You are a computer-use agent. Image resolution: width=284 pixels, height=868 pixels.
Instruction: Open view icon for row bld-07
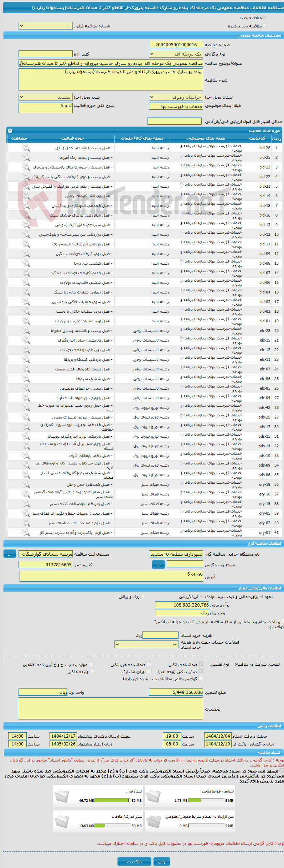pyautogui.click(x=26, y=273)
